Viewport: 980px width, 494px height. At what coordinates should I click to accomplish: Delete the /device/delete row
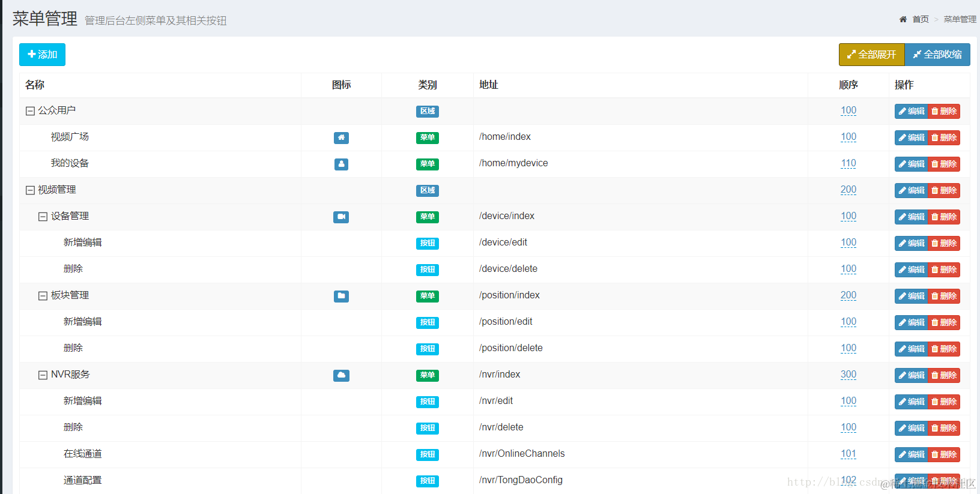tap(944, 270)
